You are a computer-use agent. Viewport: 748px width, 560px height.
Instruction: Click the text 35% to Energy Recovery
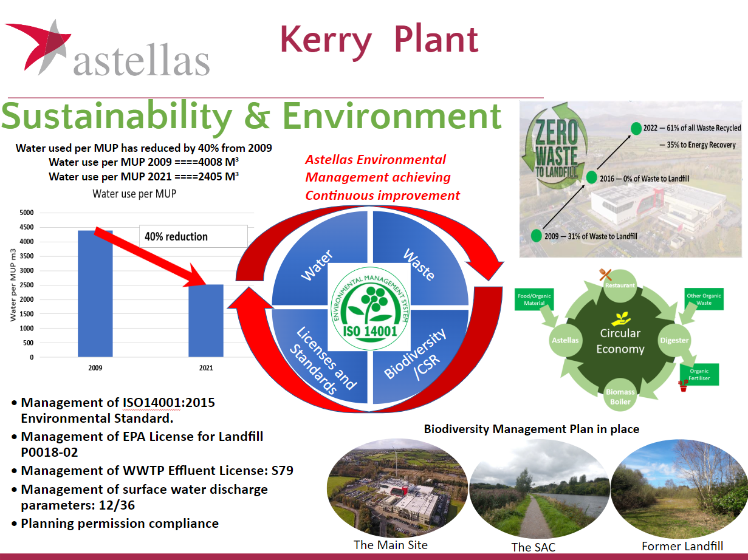(701, 145)
